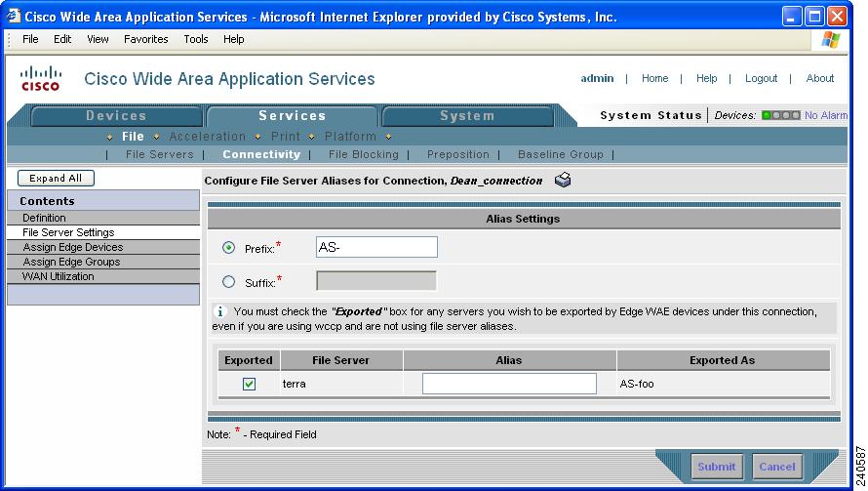Screen dimensions: 868x491
Task: Open the Edit menu
Action: [62, 39]
